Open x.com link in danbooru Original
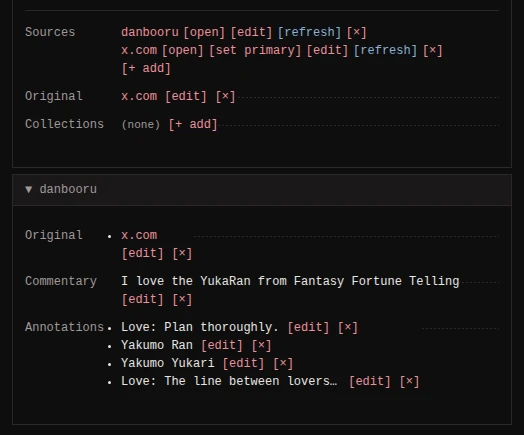This screenshot has width=524, height=435. (x=139, y=235)
